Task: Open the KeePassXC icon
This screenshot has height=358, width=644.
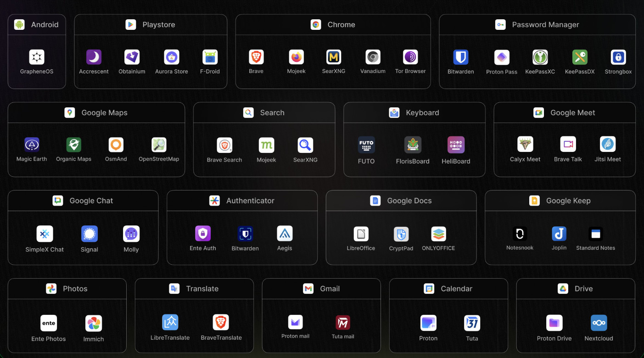Action: point(540,57)
